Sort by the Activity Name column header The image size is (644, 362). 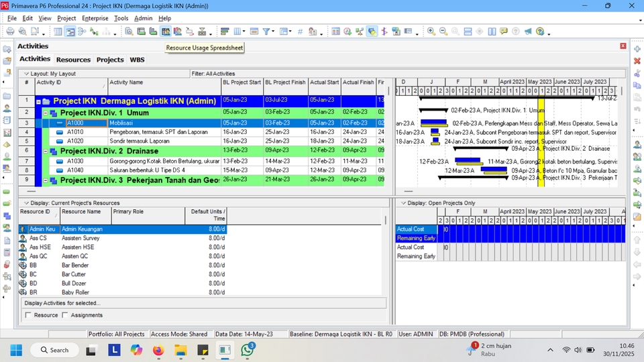coord(164,86)
